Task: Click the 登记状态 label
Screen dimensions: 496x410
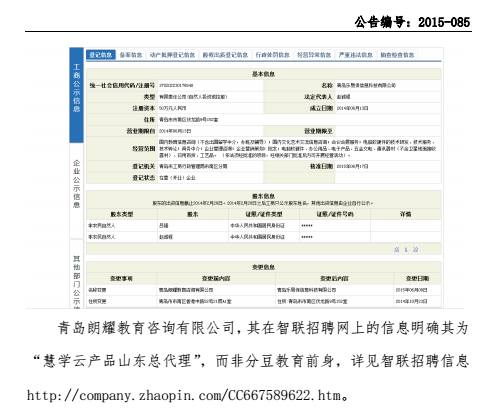Action: pos(144,178)
